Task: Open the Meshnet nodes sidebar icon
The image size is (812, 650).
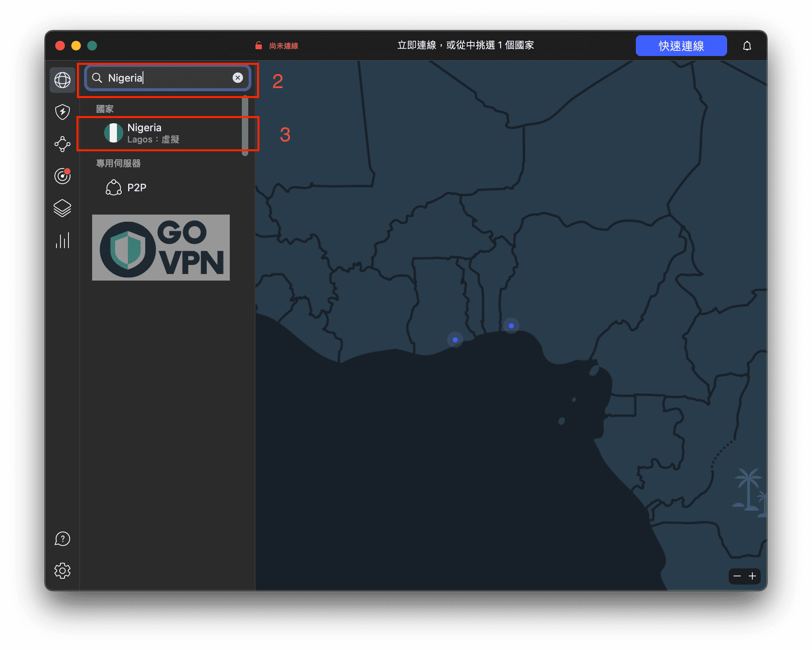Action: (x=62, y=144)
